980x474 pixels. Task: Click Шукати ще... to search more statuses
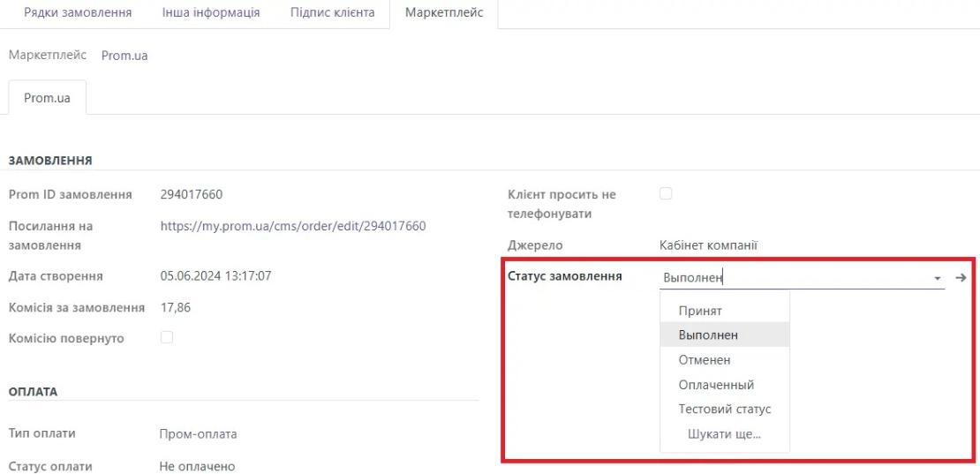tap(724, 434)
